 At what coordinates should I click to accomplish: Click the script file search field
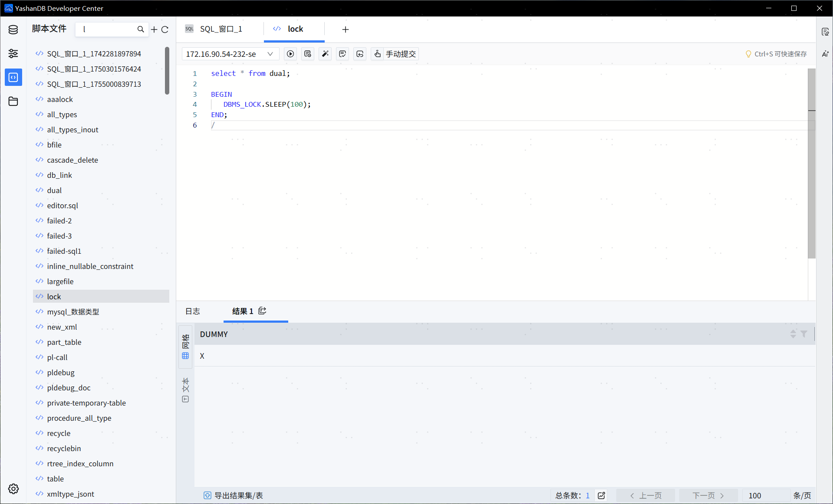pos(106,29)
